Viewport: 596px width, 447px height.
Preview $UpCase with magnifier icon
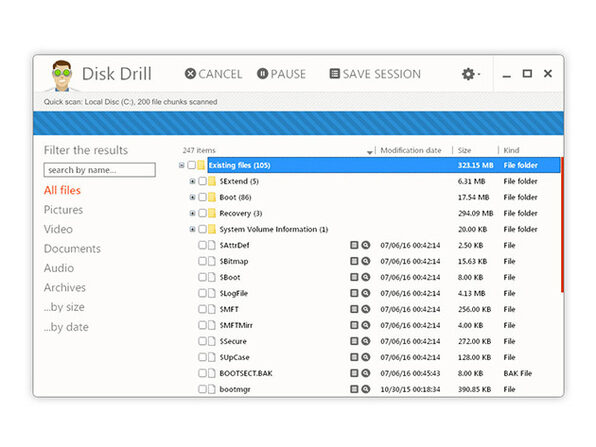click(366, 357)
